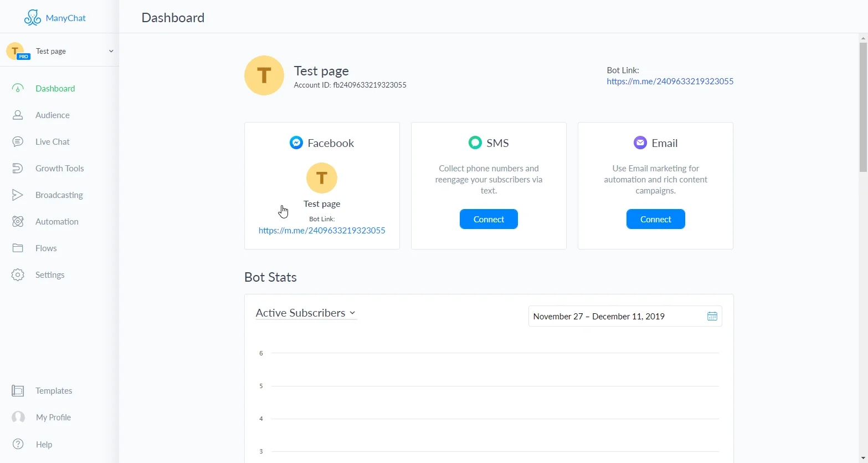The height and width of the screenshot is (463, 868).
Task: Navigate to Growth Tools
Action: 60,168
